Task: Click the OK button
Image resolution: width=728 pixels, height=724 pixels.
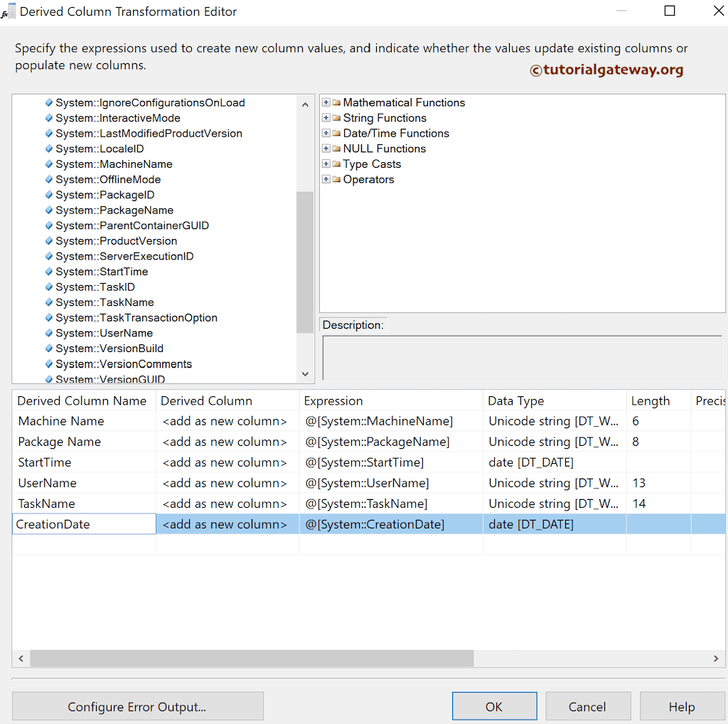Action: (x=494, y=706)
